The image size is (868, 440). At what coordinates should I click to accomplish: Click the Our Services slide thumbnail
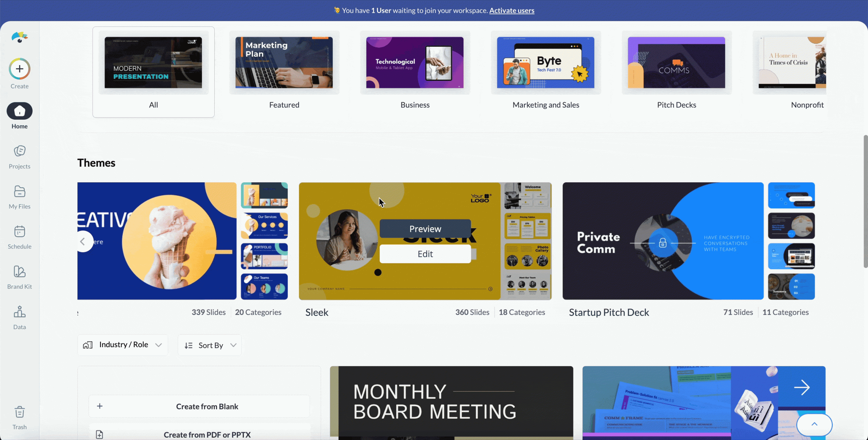pyautogui.click(x=264, y=226)
